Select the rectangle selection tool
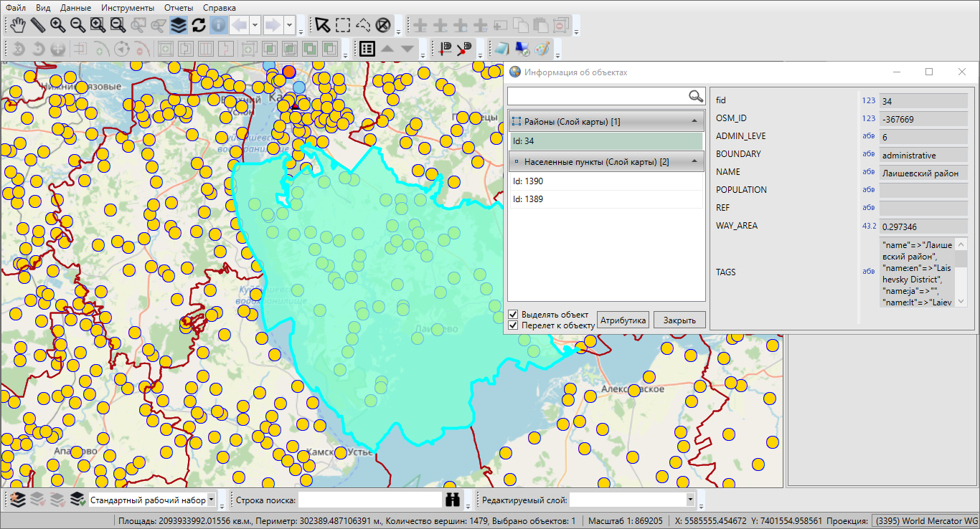This screenshot has width=980, height=529. tap(343, 25)
